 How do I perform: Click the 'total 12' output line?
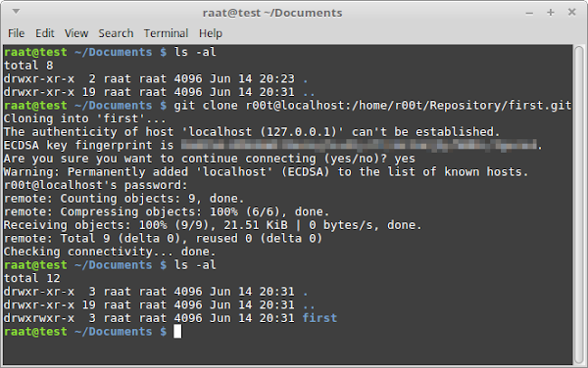[32, 278]
